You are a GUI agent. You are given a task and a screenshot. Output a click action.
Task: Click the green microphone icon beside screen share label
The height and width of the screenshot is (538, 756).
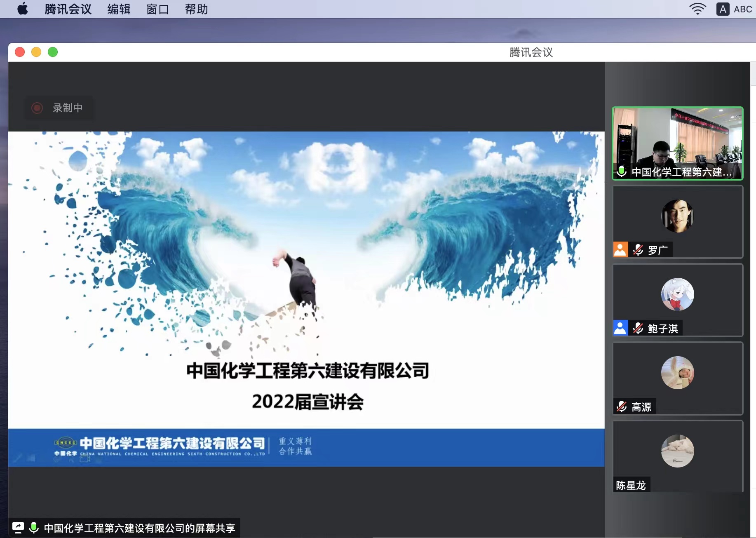[34, 527]
